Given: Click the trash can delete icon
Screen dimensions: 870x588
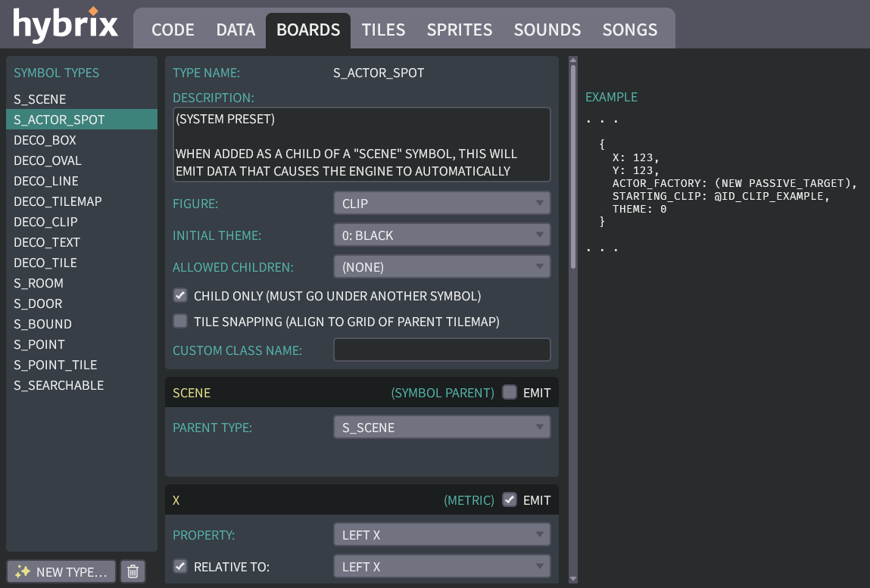Looking at the screenshot, I should 133,571.
